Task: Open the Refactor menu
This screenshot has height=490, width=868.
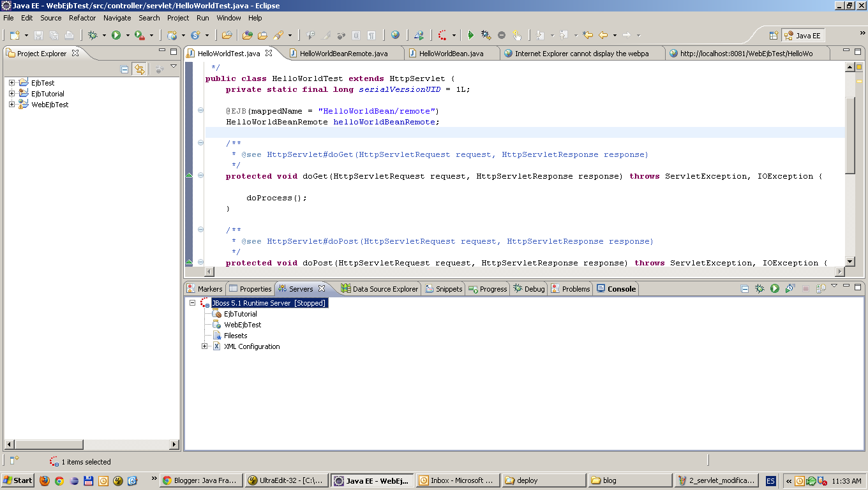Action: pos(82,18)
